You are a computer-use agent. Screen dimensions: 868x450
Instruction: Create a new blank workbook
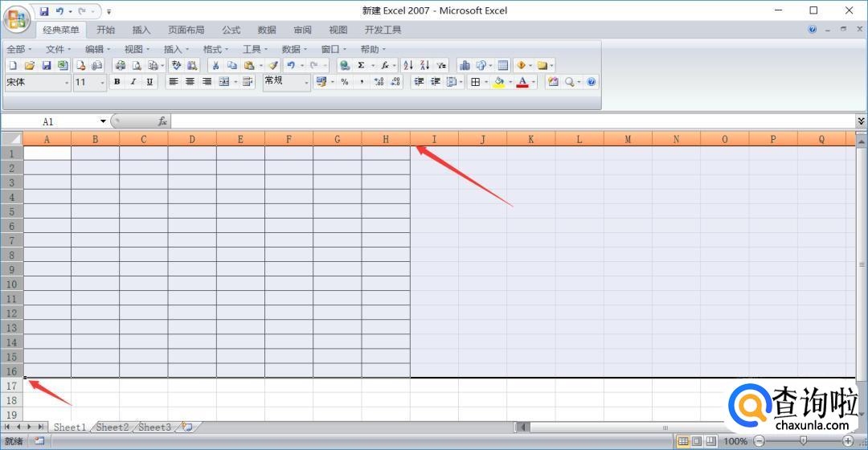(x=13, y=65)
